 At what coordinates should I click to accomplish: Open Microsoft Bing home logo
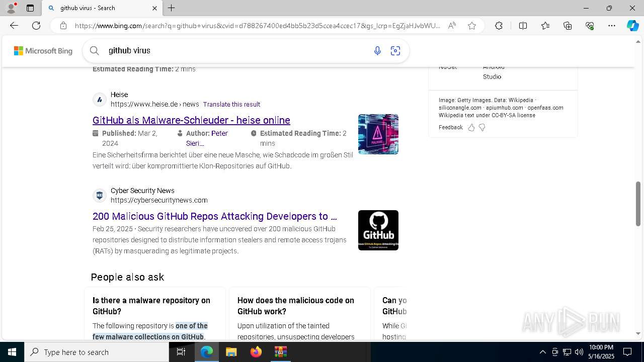click(43, 51)
